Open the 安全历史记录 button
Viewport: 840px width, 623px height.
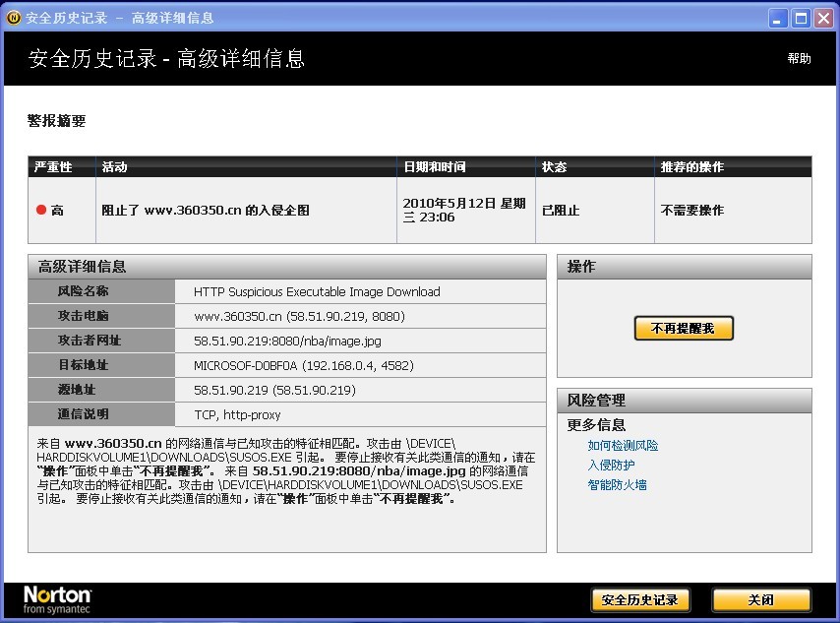click(x=640, y=600)
